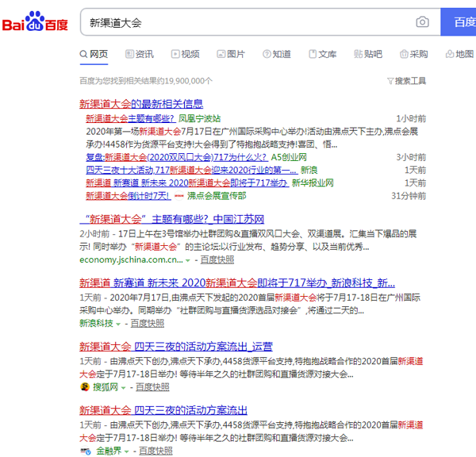The image size is (476, 457).
Task: Open the 新华报业网 news item link
Action: coord(187,182)
